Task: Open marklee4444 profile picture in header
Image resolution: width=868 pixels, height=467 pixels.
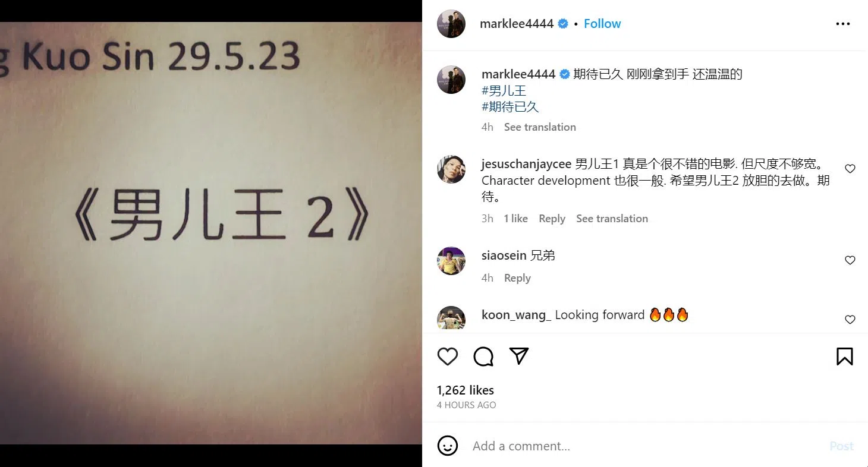Action: click(451, 24)
